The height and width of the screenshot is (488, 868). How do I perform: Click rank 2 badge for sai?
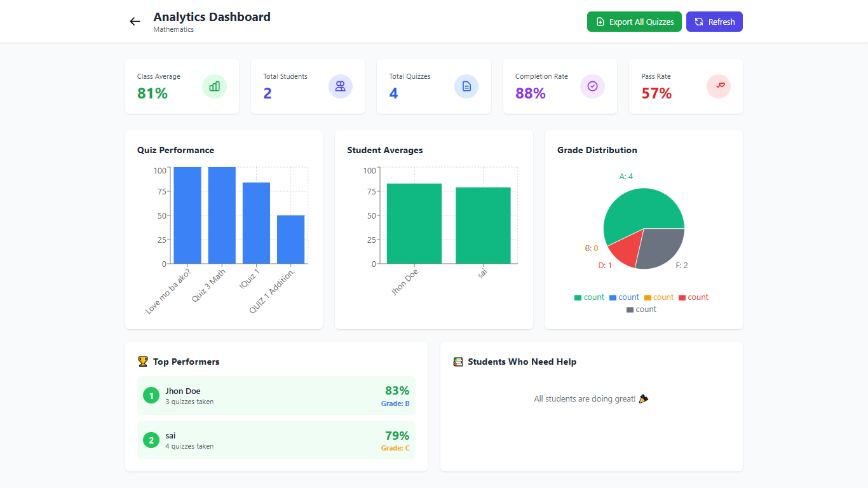click(151, 440)
